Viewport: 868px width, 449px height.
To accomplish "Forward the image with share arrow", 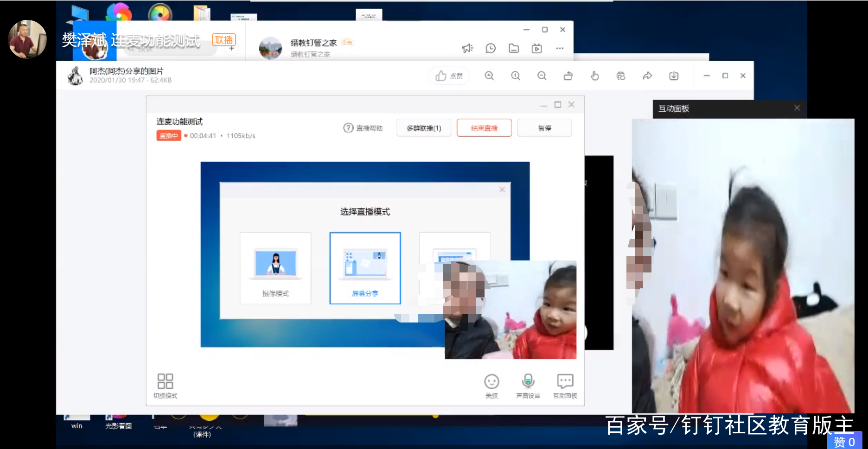I will pyautogui.click(x=647, y=76).
